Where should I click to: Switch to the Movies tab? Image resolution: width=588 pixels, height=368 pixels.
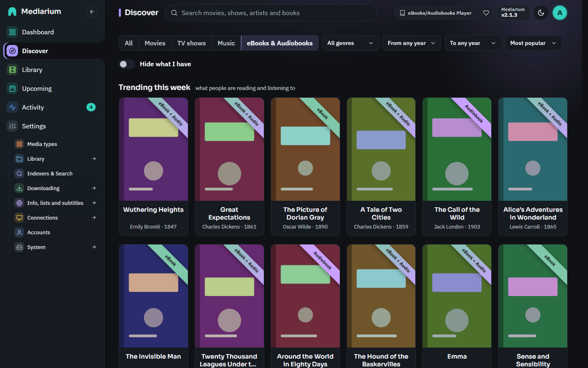tap(155, 43)
